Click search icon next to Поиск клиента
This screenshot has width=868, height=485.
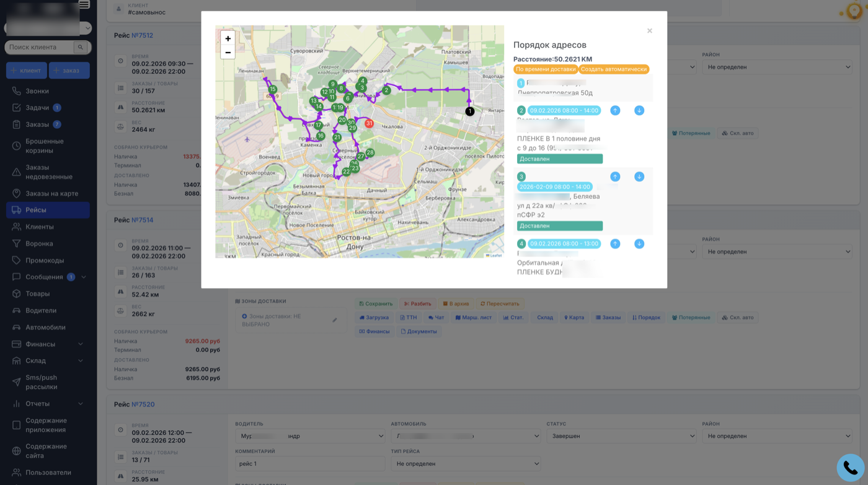pyautogui.click(x=80, y=47)
